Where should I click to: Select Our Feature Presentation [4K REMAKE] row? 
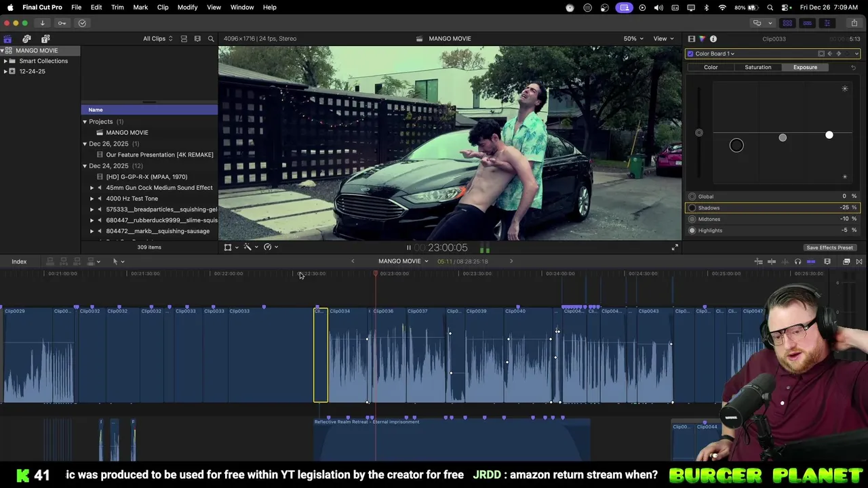149,155
